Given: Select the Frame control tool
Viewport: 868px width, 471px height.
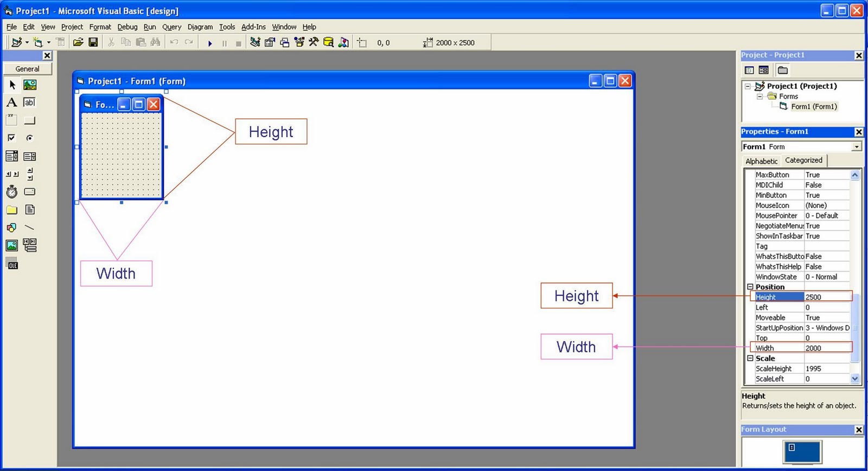Looking at the screenshot, I should [x=12, y=120].
